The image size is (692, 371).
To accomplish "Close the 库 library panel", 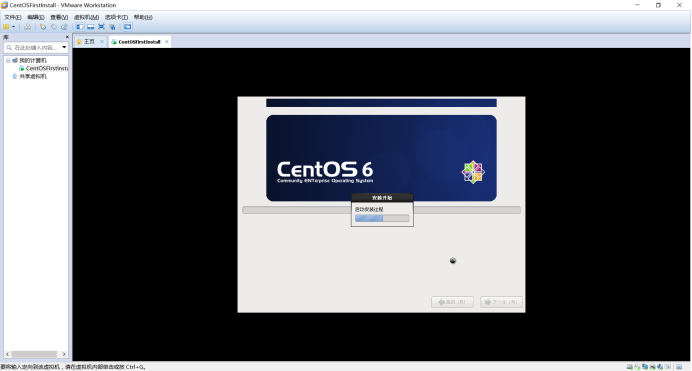I will click(x=67, y=37).
